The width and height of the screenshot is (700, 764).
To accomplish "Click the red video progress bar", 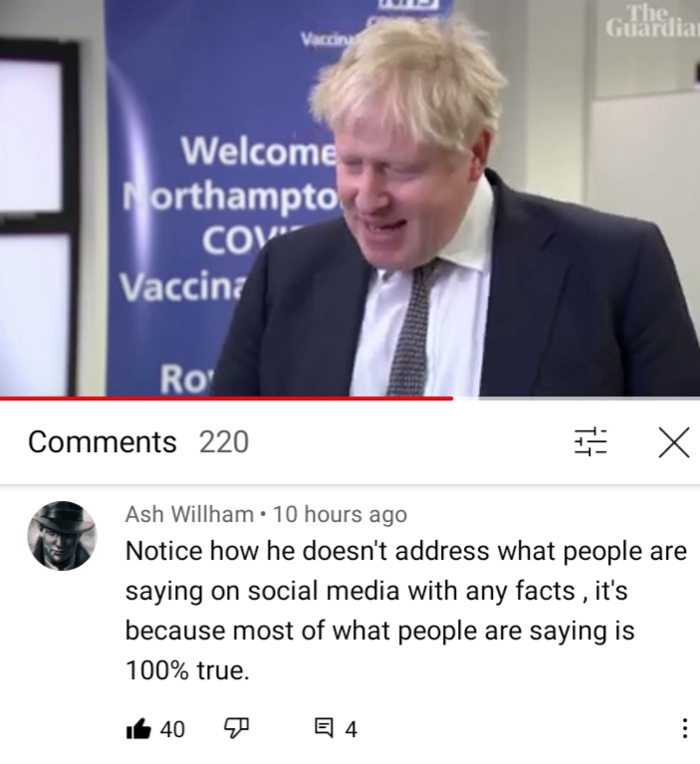I will pyautogui.click(x=226, y=398).
